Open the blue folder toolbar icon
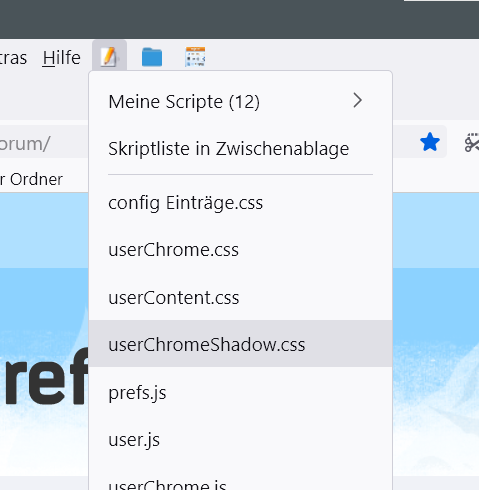Viewport: 479px width, 490px height. coord(152,57)
